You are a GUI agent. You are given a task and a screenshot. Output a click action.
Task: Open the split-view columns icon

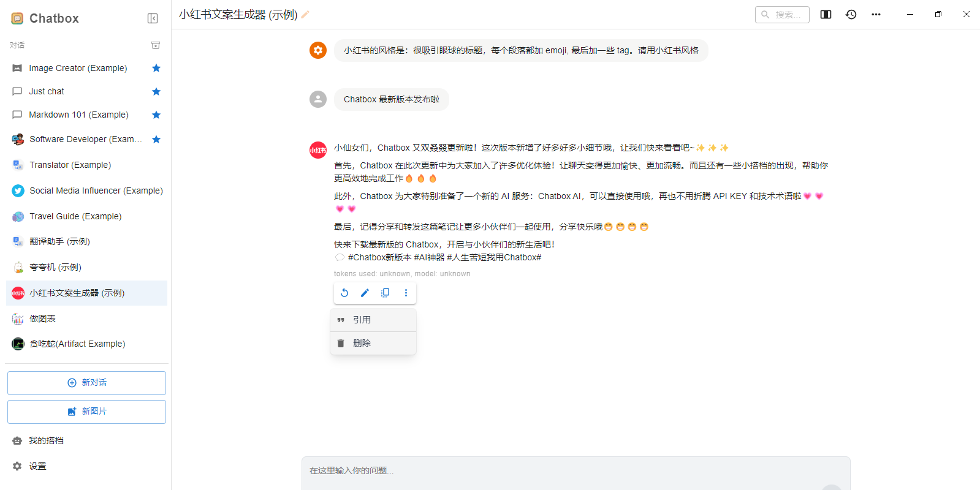(825, 14)
